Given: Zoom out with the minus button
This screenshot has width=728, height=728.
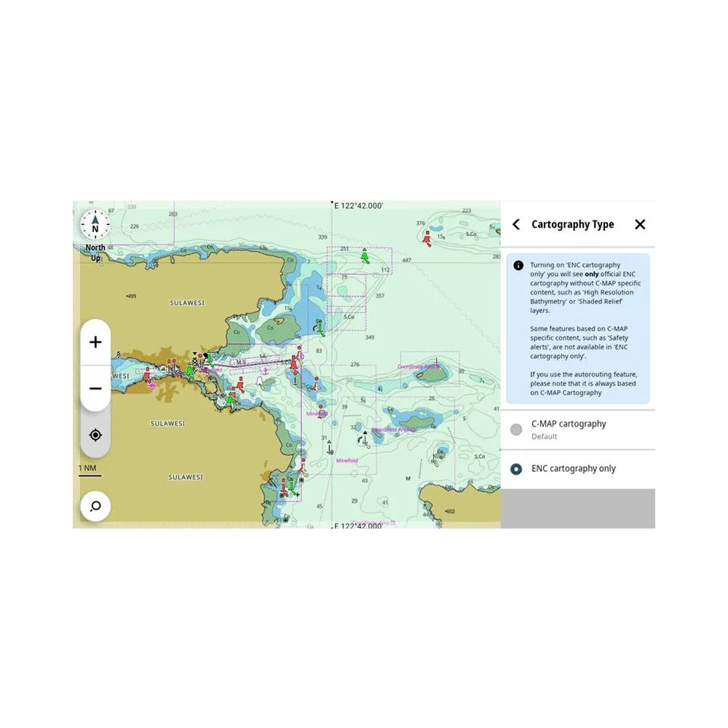Looking at the screenshot, I should coord(95,389).
